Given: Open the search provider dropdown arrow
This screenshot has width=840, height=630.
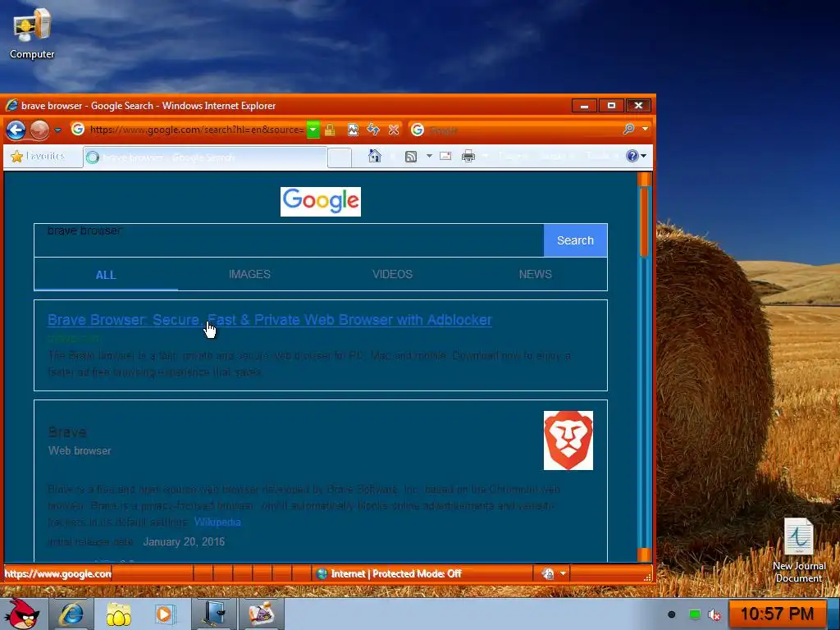Looking at the screenshot, I should click(645, 129).
